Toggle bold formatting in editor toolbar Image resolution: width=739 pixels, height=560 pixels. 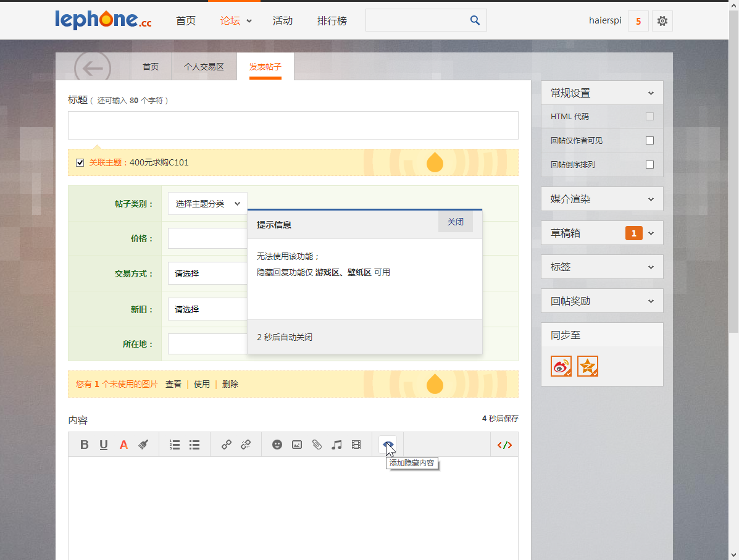coord(85,445)
